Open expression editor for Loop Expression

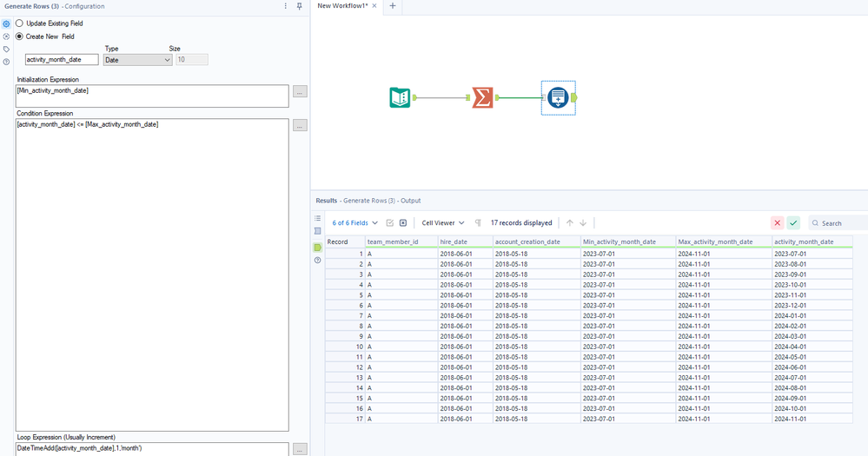(x=300, y=449)
